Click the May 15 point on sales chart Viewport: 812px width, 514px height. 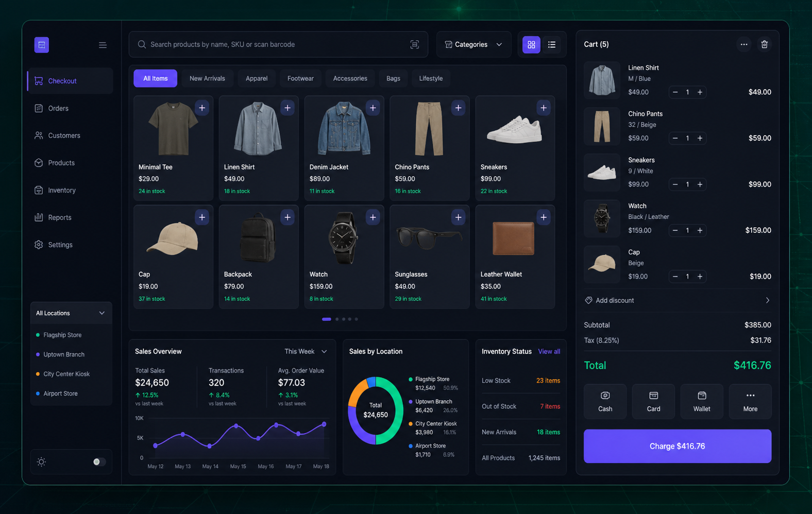coord(236,426)
